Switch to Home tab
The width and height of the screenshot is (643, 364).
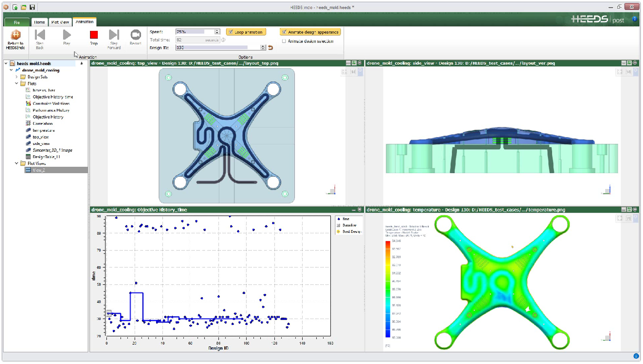(x=39, y=22)
